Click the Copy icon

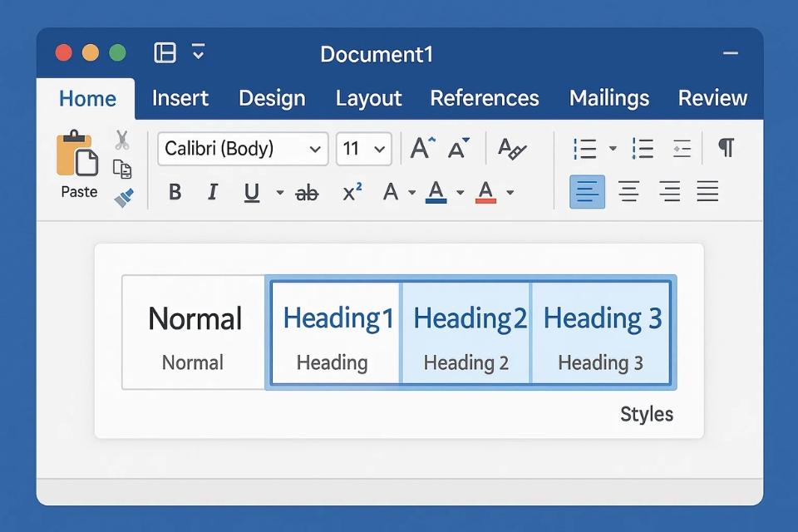coord(122,169)
